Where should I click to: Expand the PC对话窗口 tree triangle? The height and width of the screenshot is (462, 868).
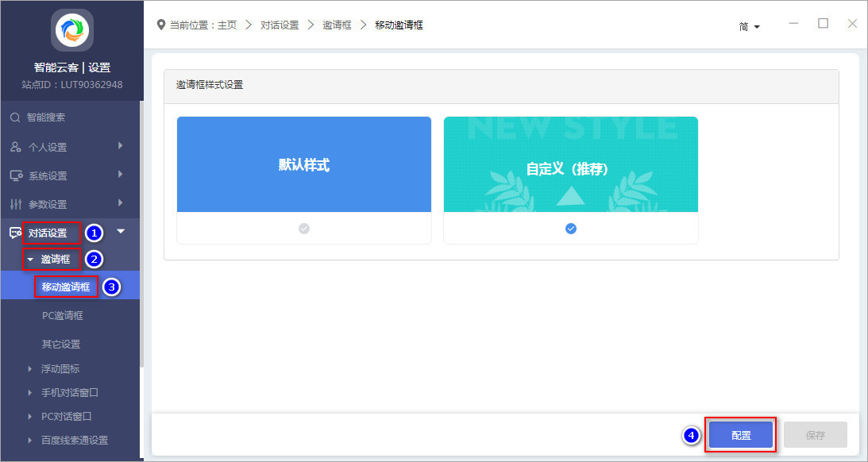[x=30, y=416]
